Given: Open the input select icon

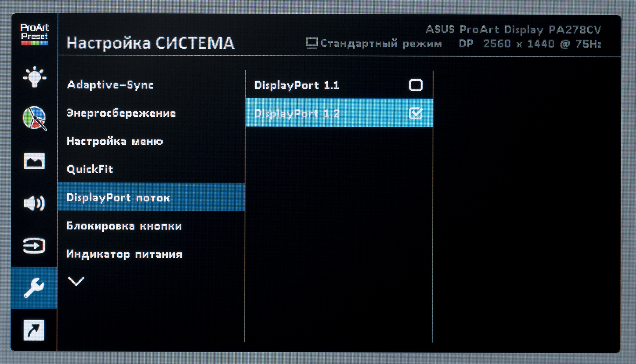Looking at the screenshot, I should coord(34,245).
